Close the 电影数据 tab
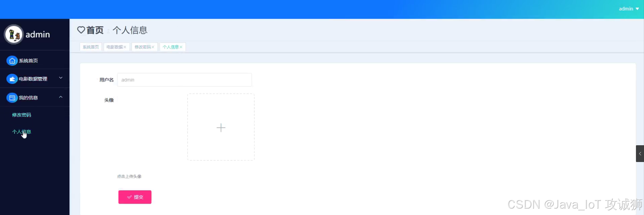Image resolution: width=644 pixels, height=215 pixels. [125, 47]
